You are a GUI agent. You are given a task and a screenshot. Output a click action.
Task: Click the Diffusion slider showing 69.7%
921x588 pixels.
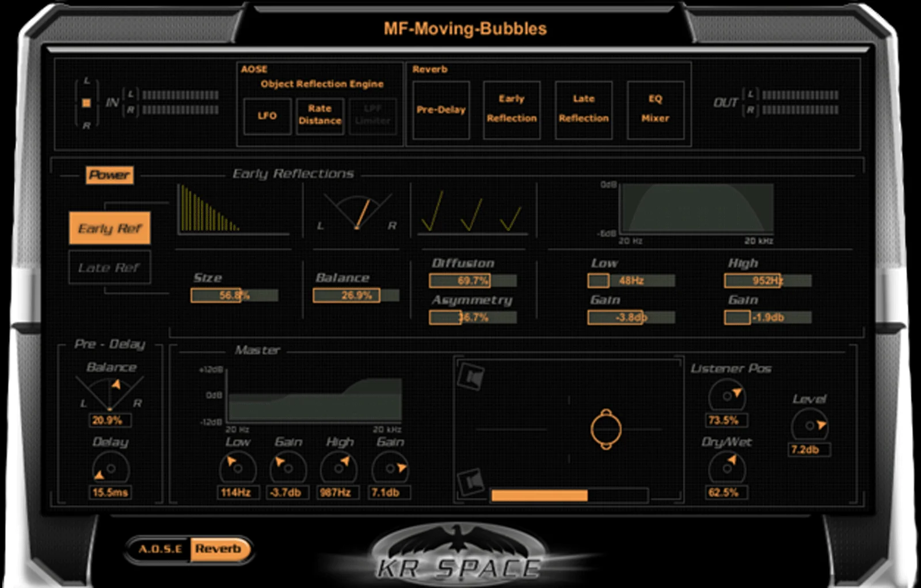coord(473,281)
